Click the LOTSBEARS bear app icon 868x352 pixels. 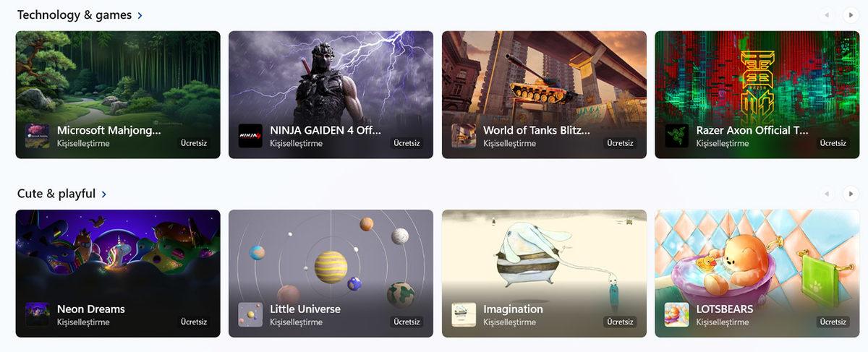pyautogui.click(x=676, y=314)
